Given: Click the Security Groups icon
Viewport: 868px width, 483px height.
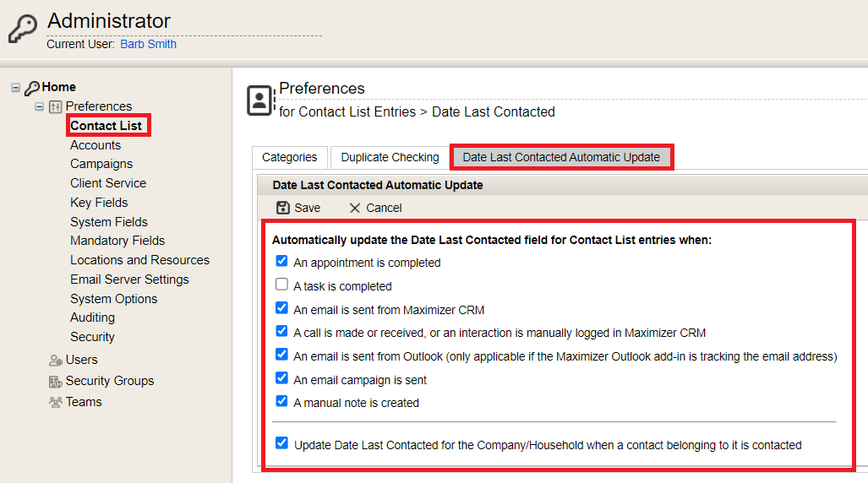Looking at the screenshot, I should (x=55, y=381).
